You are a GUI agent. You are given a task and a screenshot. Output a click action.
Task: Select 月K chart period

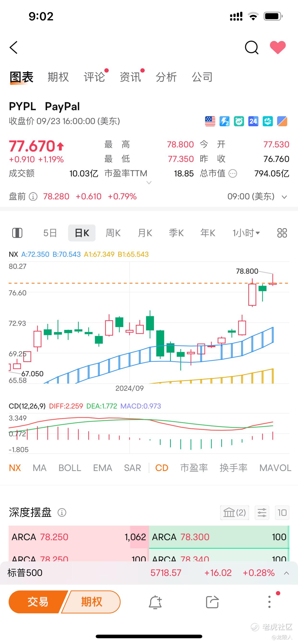point(145,233)
